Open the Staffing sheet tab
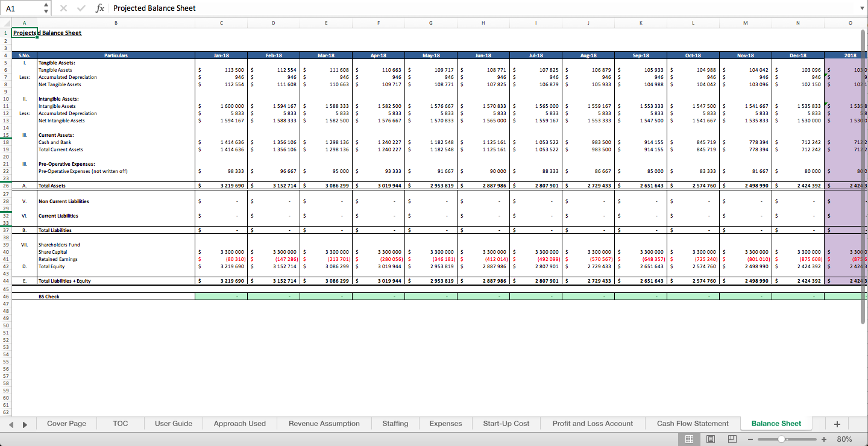Viewport: 868px width, 446px height. [x=395, y=424]
